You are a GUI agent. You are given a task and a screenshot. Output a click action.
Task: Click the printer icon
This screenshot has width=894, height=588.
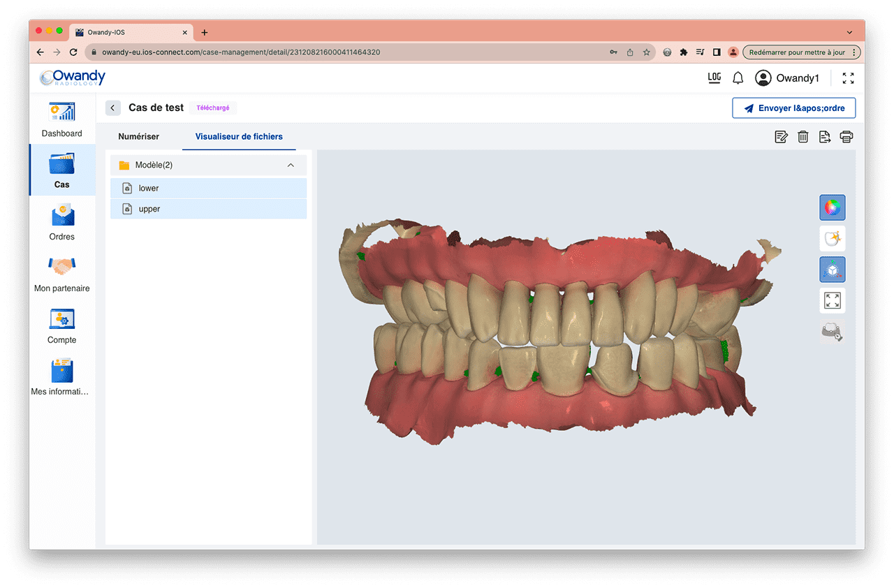[x=847, y=137]
